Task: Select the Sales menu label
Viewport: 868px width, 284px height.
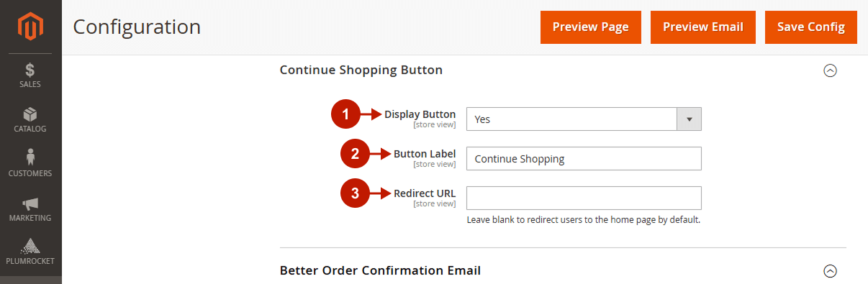Action: [x=30, y=84]
